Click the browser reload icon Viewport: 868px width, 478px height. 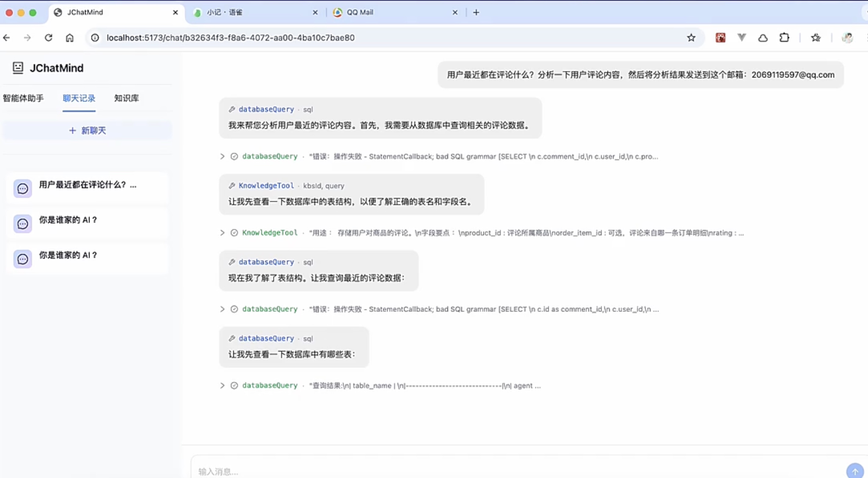click(x=49, y=38)
